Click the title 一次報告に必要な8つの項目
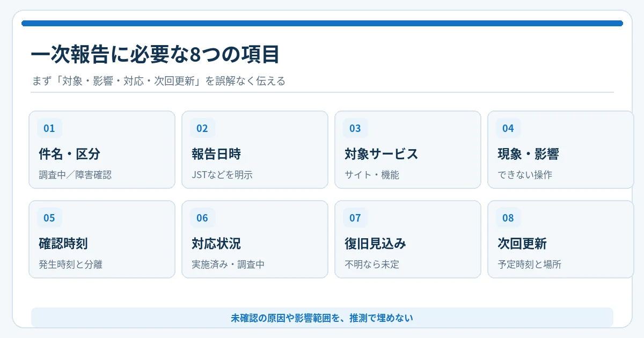 tap(155, 55)
